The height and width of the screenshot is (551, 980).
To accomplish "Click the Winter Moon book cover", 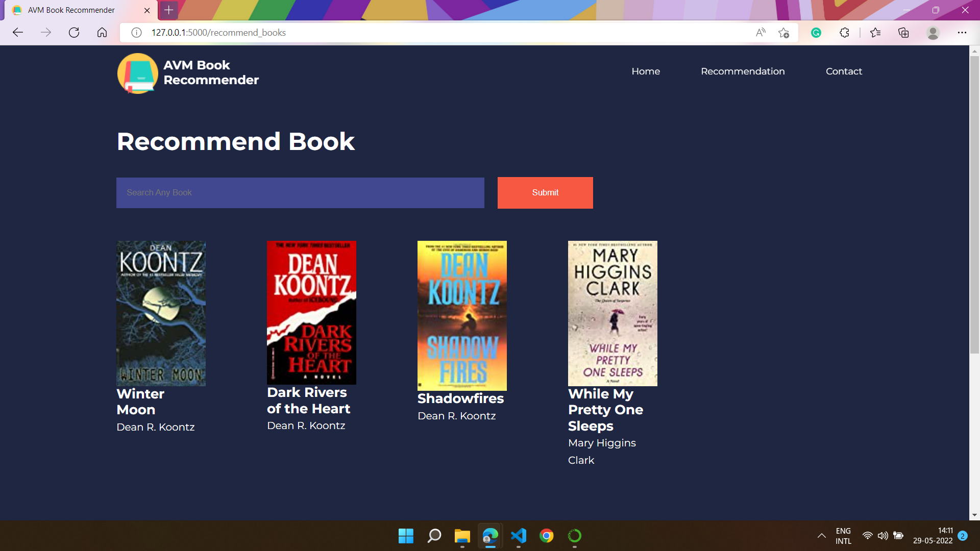I will coord(161,313).
